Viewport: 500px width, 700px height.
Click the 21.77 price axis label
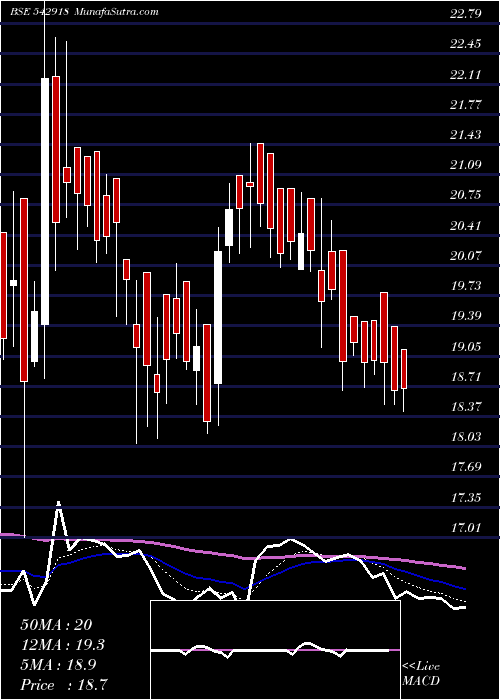(x=466, y=104)
